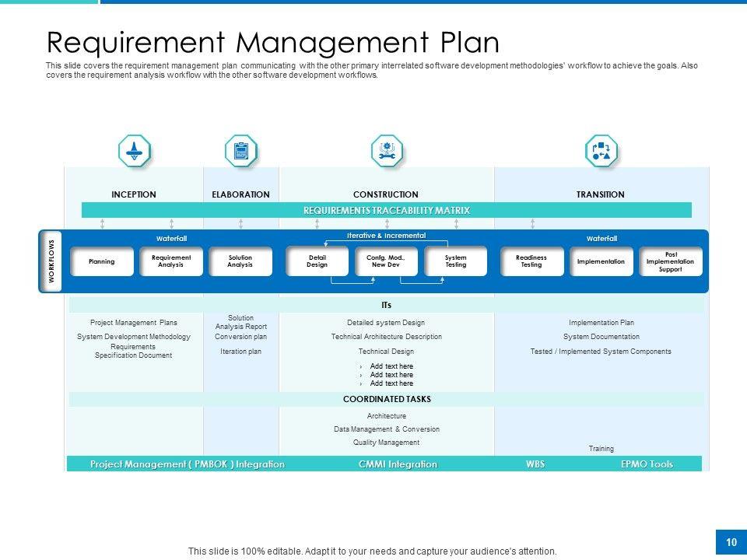Click the ELABORATION phase heading
This screenshot has width=747, height=560.
point(240,194)
